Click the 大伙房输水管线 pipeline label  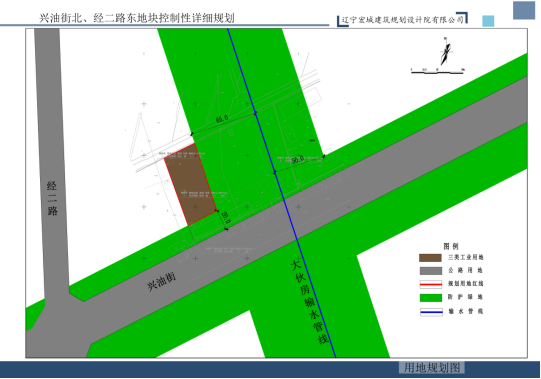point(309,302)
